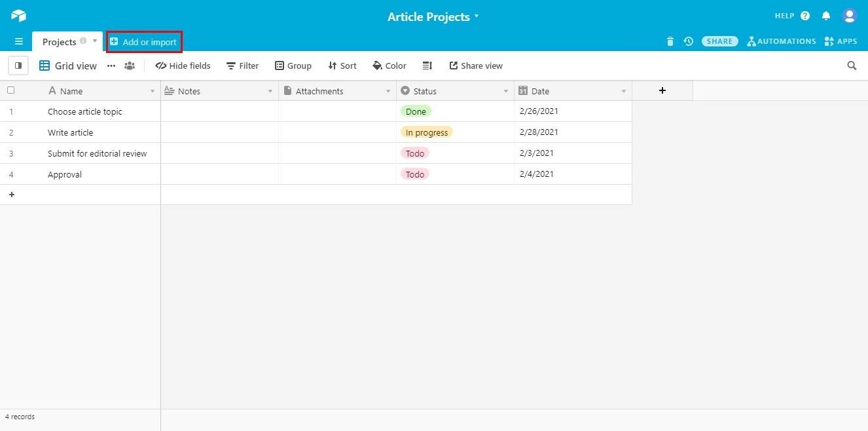Open the Help question-mark icon
The image size is (868, 431).
click(805, 16)
